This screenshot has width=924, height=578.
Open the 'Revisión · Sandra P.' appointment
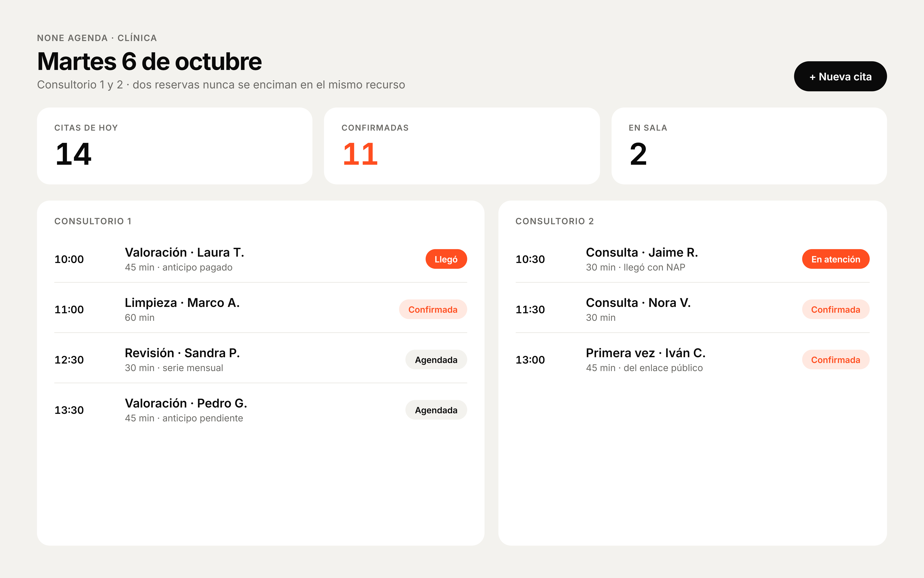click(x=261, y=360)
